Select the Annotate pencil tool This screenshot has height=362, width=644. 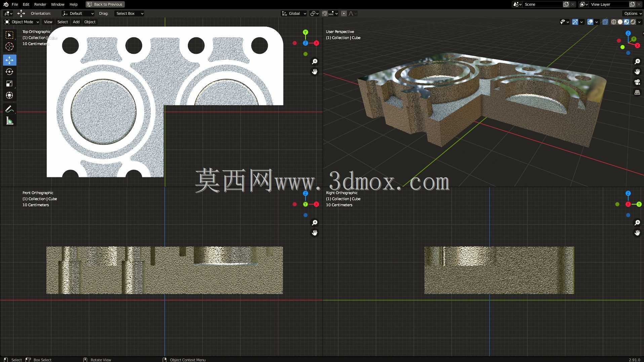pyautogui.click(x=9, y=109)
